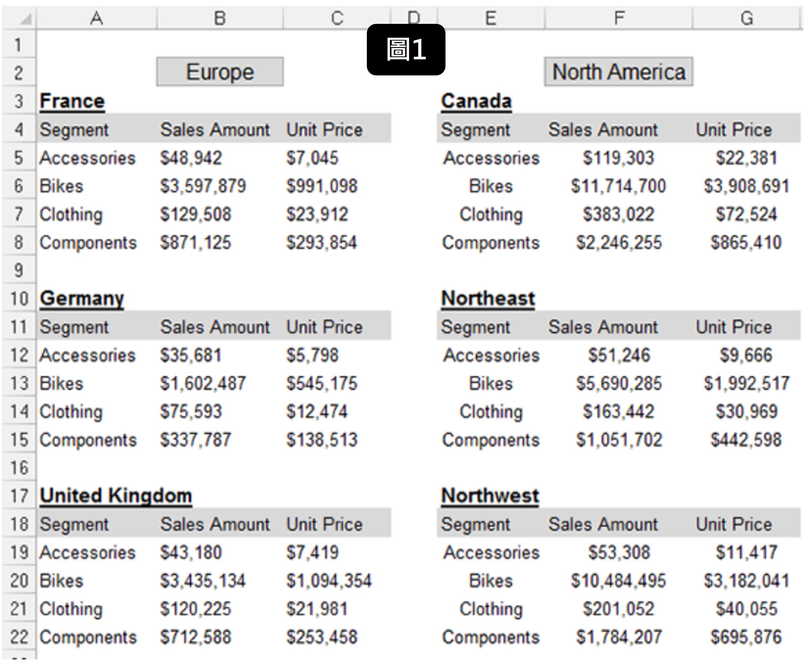Select column F header
This screenshot has height=670, width=812.
click(x=618, y=18)
